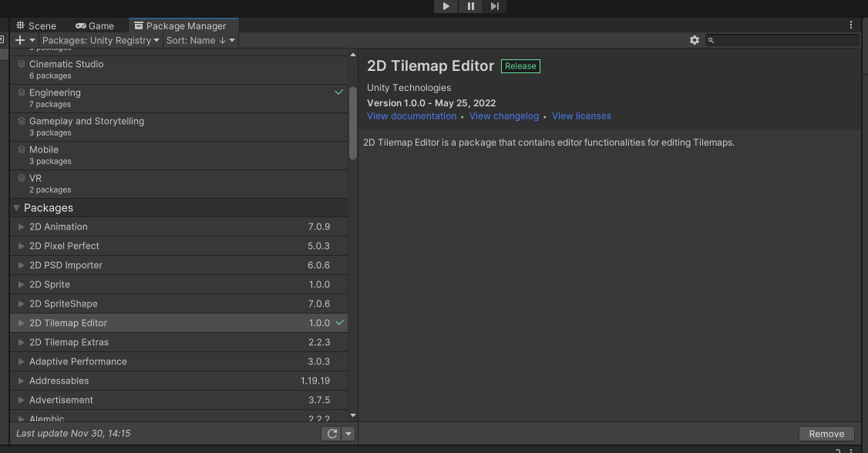
Task: Open the Sort: Name dropdown
Action: click(x=200, y=40)
